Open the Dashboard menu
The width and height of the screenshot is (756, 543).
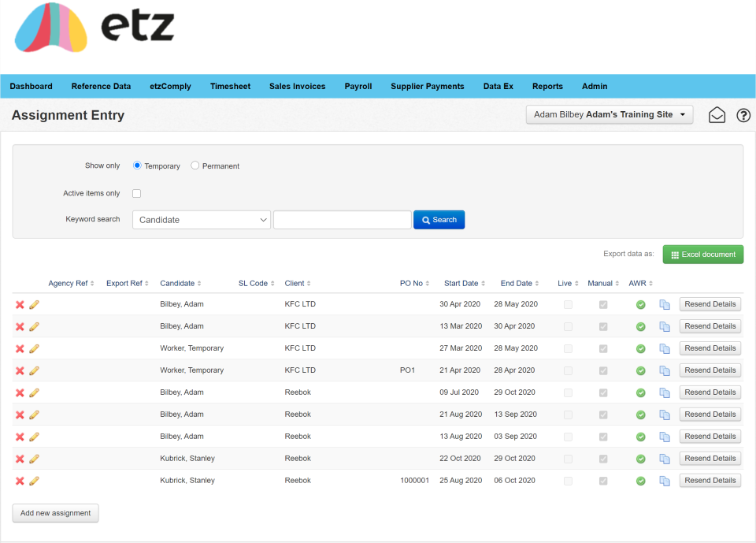pos(31,87)
